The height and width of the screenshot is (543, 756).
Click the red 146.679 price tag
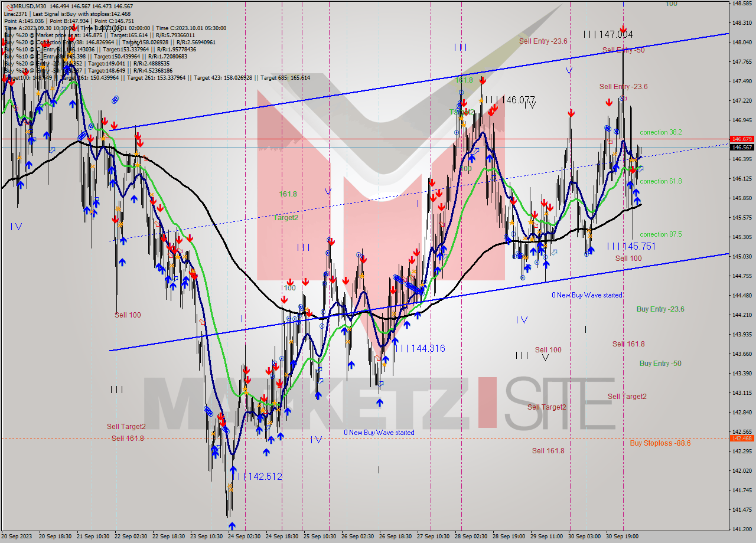(x=742, y=139)
